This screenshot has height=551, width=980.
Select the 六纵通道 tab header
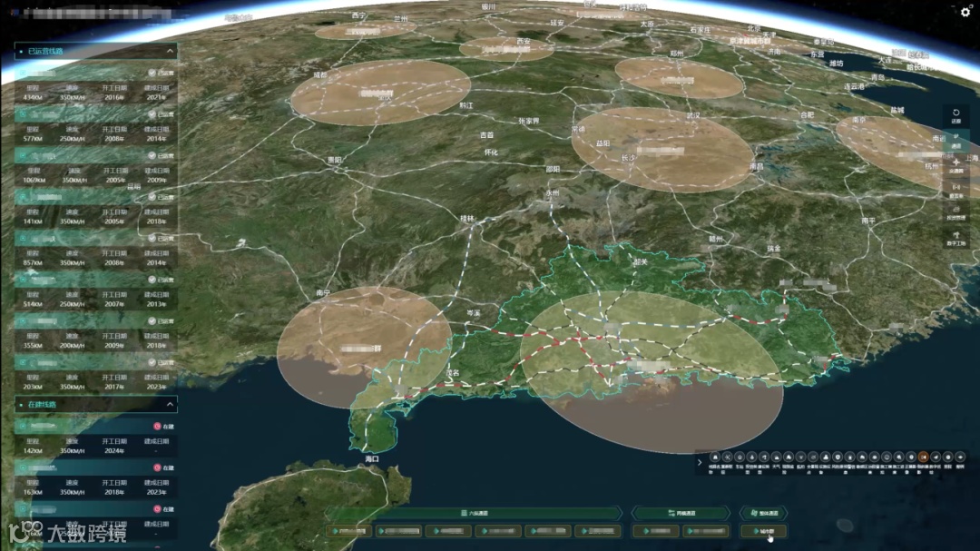tap(475, 513)
